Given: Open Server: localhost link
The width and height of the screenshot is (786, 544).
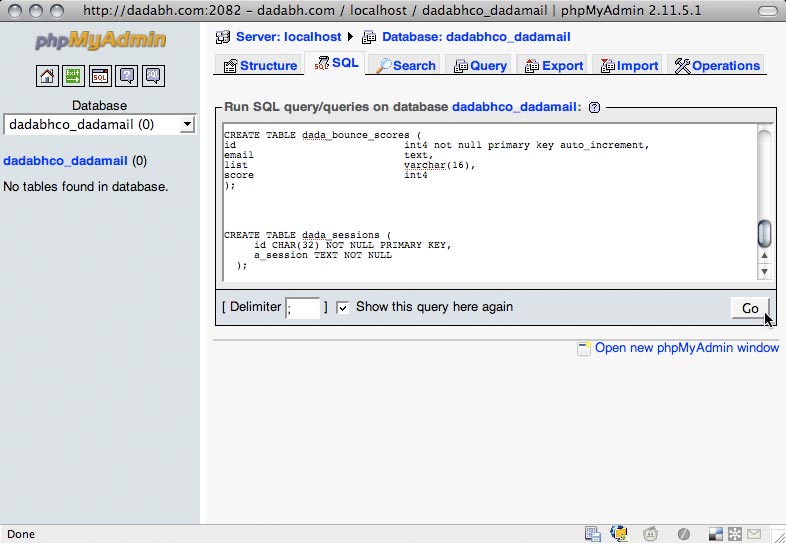Looking at the screenshot, I should (x=288, y=37).
